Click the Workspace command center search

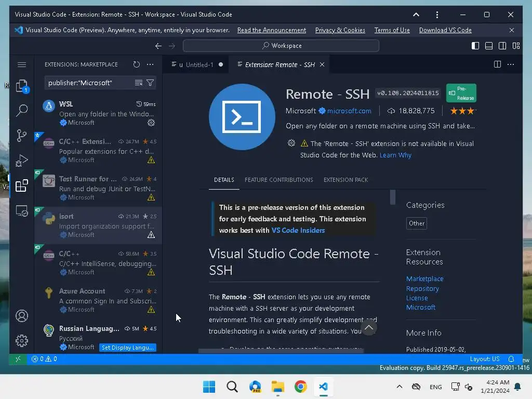point(281,46)
